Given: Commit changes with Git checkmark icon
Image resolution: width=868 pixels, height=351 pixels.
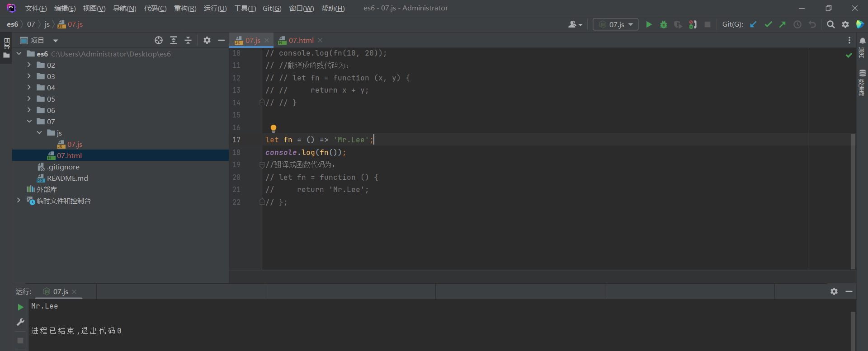Looking at the screenshot, I should 768,24.
